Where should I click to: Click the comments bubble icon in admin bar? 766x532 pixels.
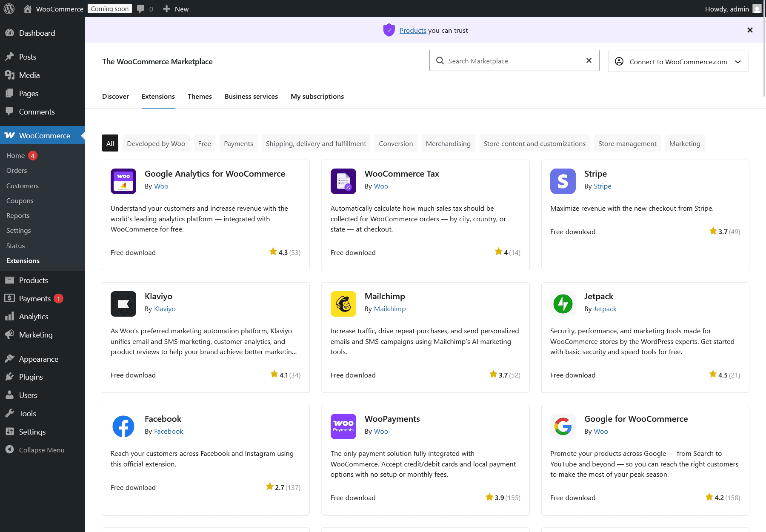point(141,9)
